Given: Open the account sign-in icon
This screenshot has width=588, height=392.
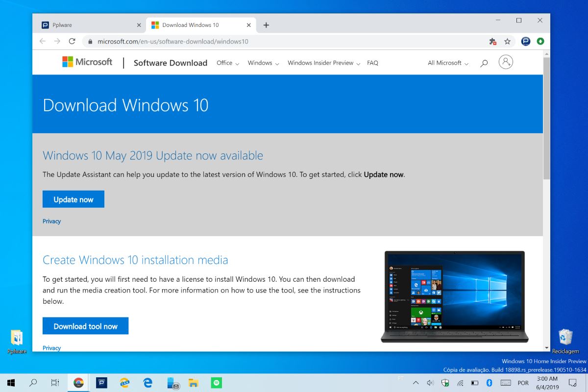Looking at the screenshot, I should [x=505, y=62].
